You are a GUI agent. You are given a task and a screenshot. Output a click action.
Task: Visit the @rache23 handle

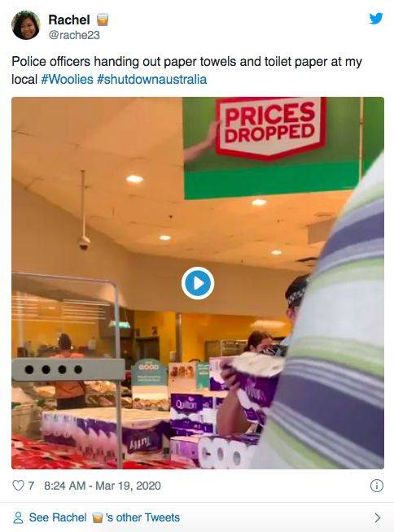click(74, 35)
